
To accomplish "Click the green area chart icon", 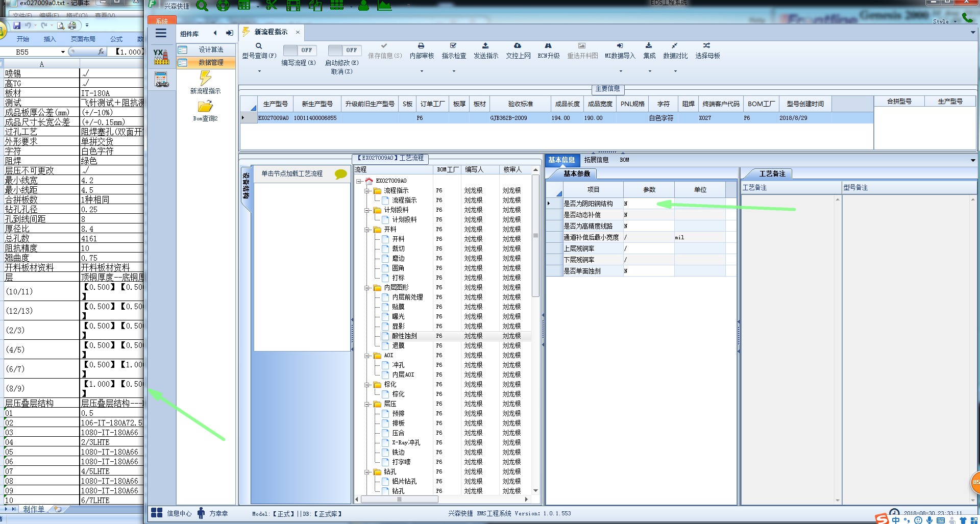I will (x=384, y=5).
